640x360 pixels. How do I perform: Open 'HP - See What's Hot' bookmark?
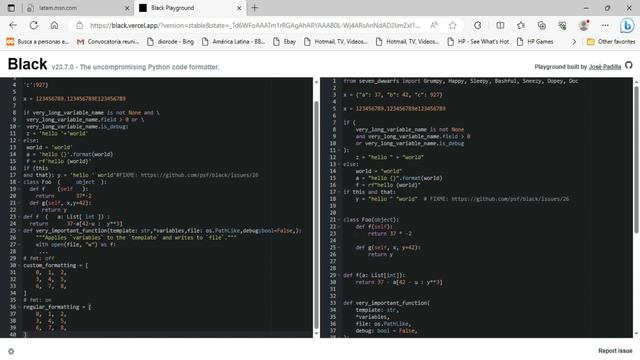pos(478,42)
